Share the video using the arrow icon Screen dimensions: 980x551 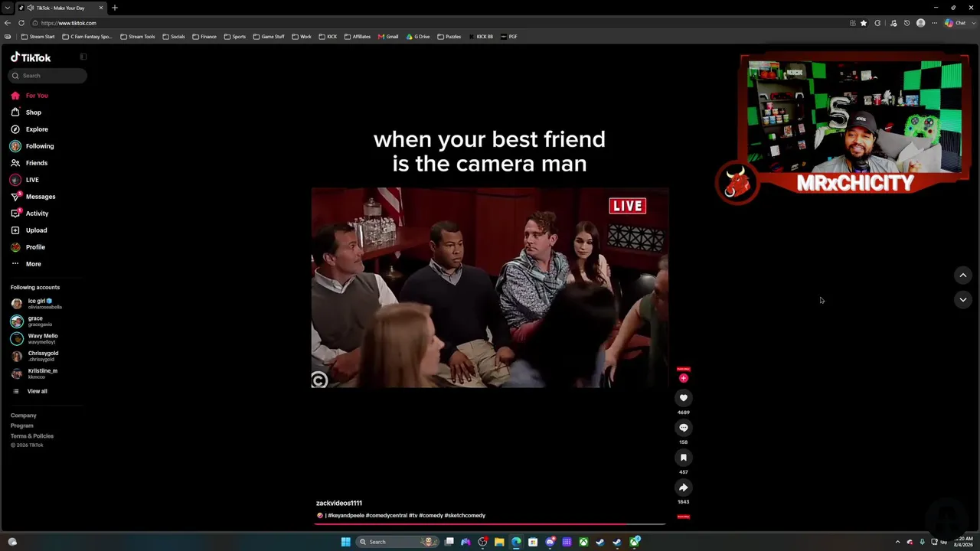pyautogui.click(x=684, y=487)
